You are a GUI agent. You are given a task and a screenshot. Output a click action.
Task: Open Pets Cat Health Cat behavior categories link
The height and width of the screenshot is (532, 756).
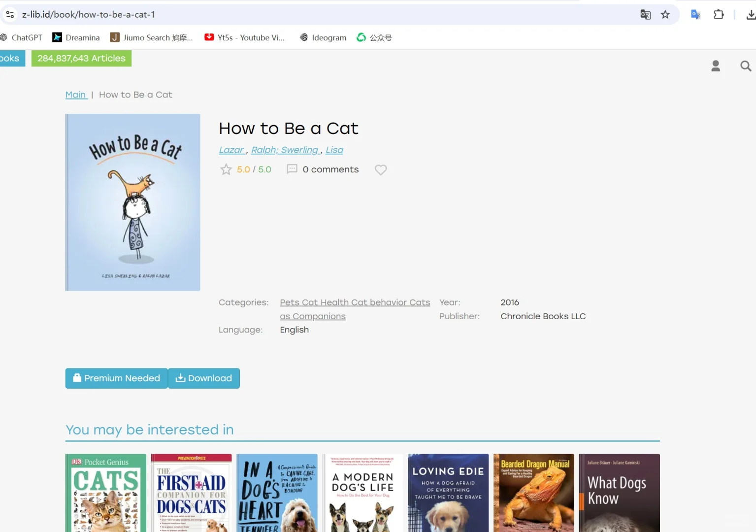coord(355,309)
